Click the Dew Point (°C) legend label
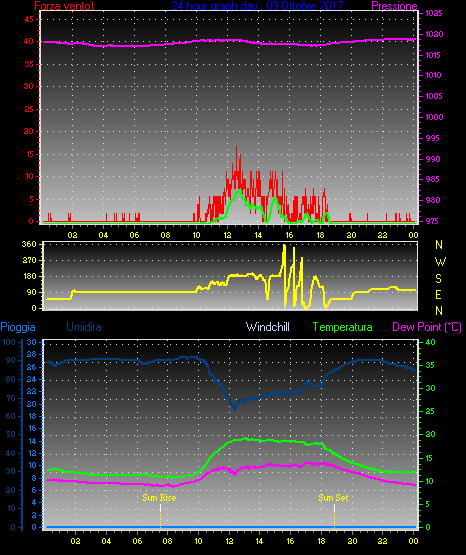Viewport: 466px width, 555px height. (427, 327)
